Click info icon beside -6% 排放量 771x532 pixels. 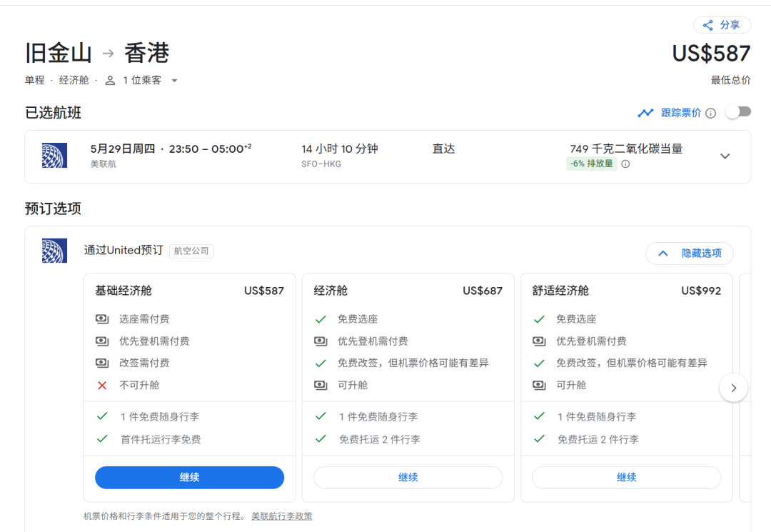click(x=625, y=164)
